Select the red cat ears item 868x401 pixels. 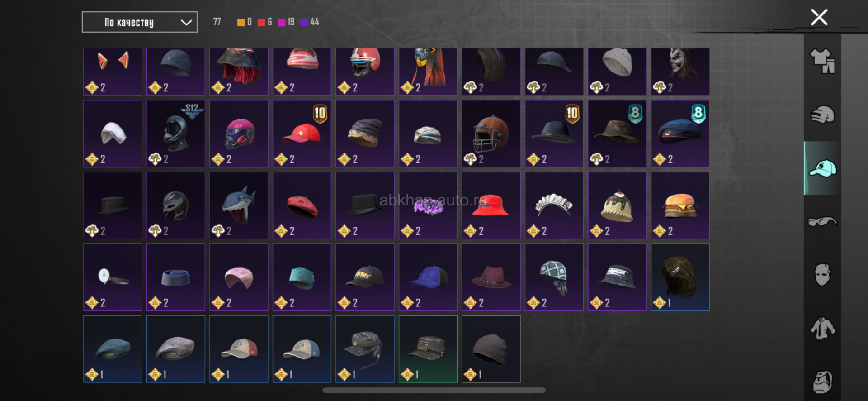113,72
